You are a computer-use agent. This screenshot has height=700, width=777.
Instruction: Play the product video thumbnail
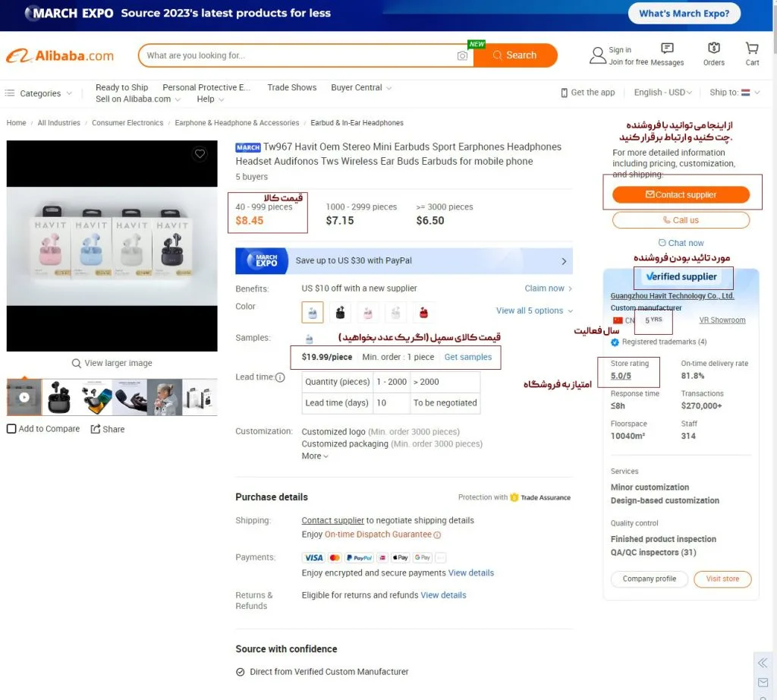[24, 397]
